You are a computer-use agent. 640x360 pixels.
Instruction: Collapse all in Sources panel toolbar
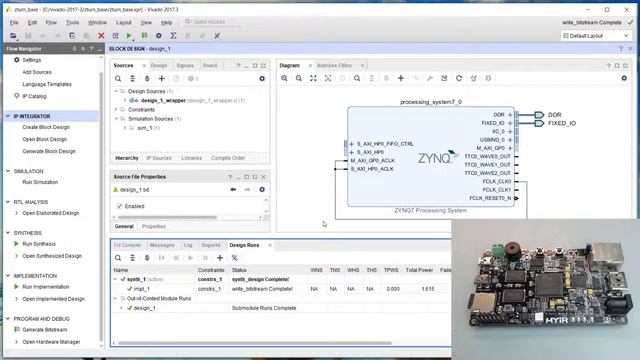click(133, 78)
